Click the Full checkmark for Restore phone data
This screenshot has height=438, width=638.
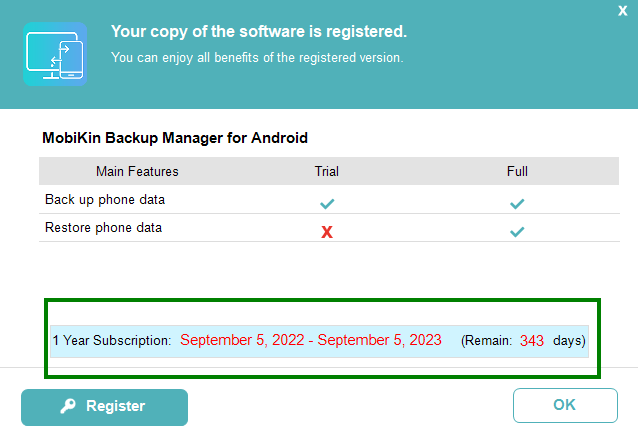point(517,232)
